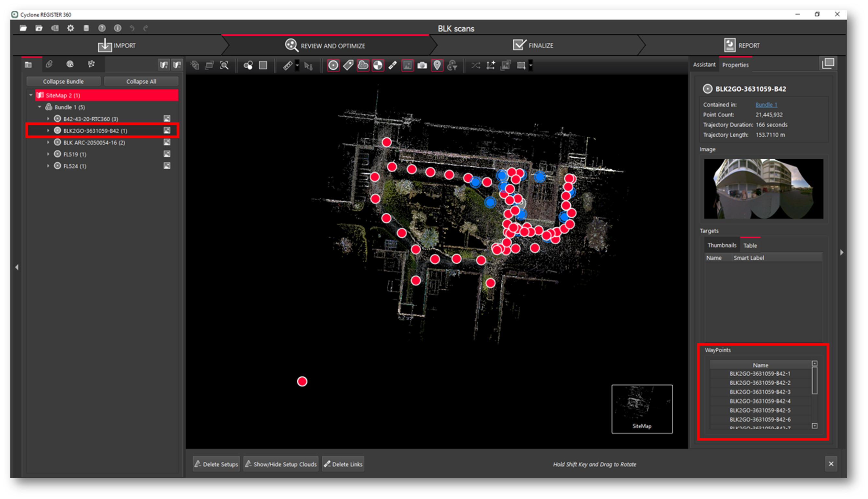The height and width of the screenshot is (499, 868).
Task: Collapse the Bundle 1 tree node
Action: click(40, 107)
